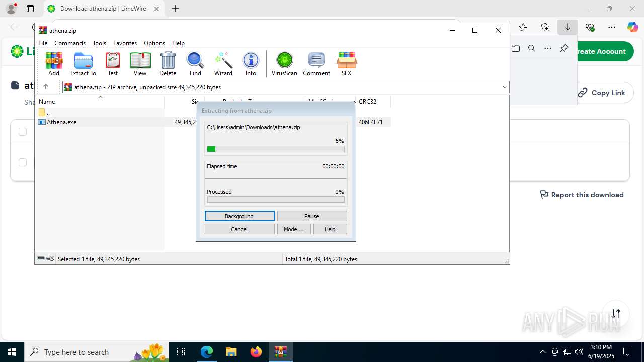Click the Delete toolbar icon
The height and width of the screenshot is (362, 644).
[x=168, y=64]
